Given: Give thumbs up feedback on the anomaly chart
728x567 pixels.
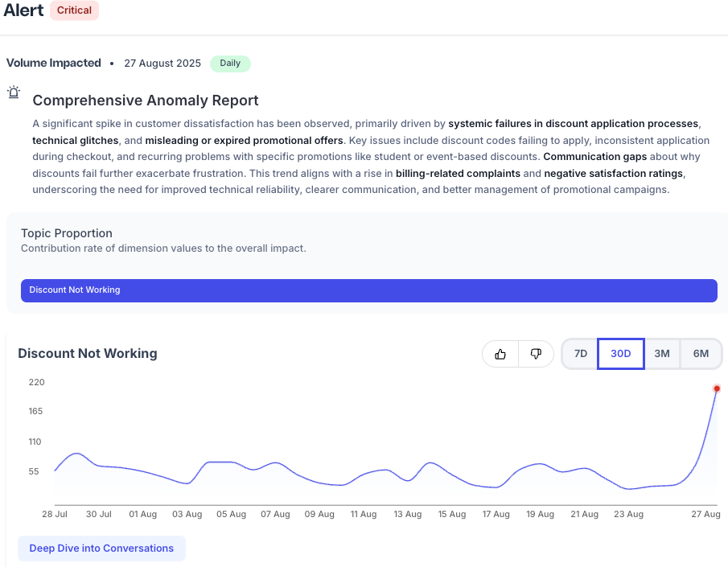Looking at the screenshot, I should pos(500,354).
